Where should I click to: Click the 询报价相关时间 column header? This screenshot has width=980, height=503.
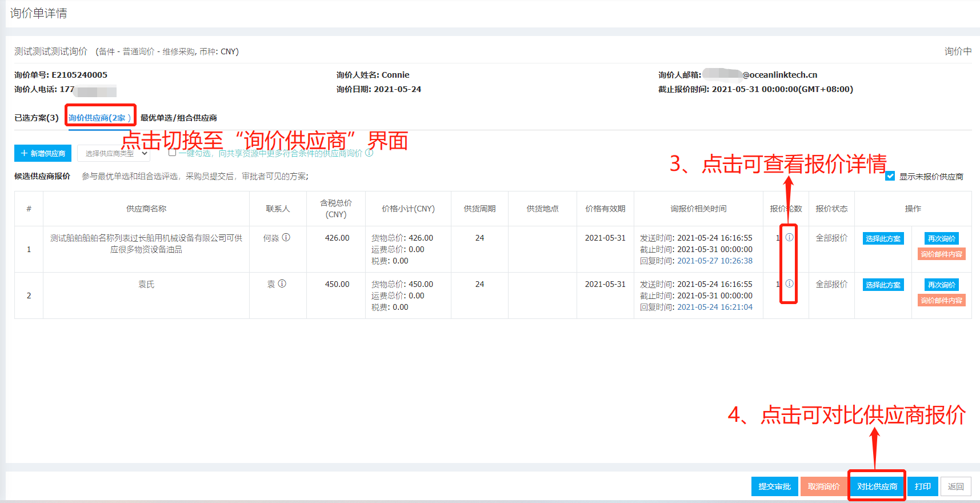[x=698, y=209]
